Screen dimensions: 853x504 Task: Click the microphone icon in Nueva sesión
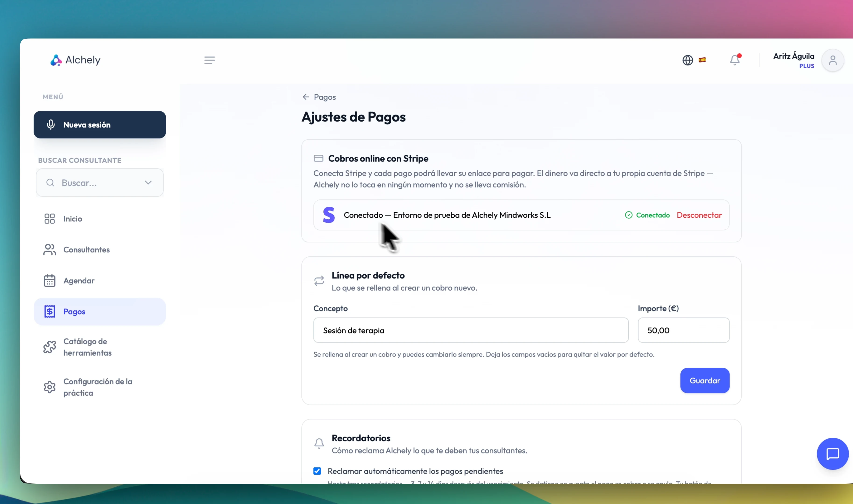pos(51,125)
